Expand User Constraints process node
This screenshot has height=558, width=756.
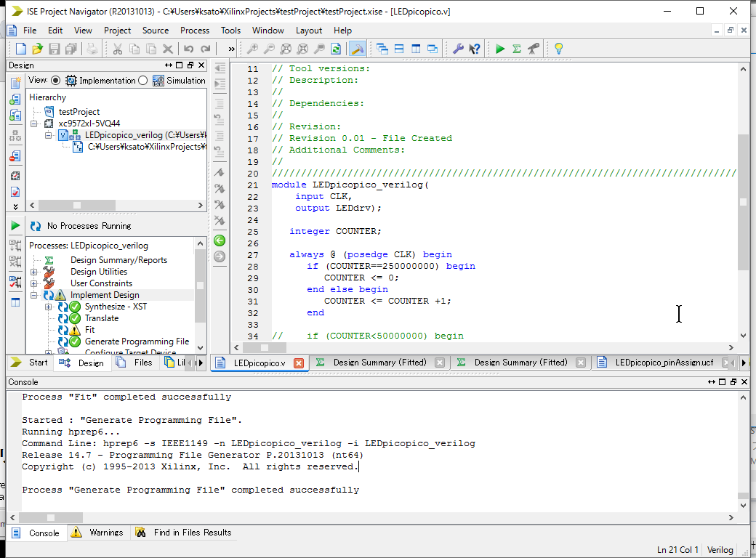[x=33, y=283]
